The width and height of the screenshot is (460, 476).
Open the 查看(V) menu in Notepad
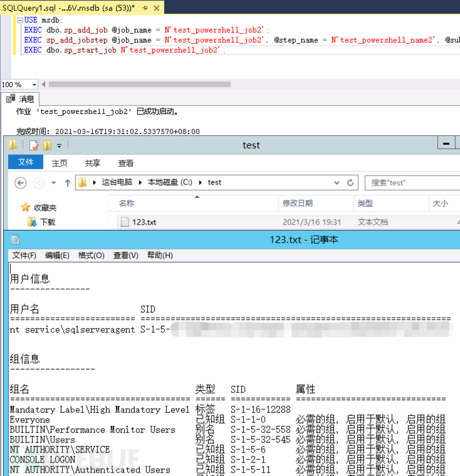[126, 255]
